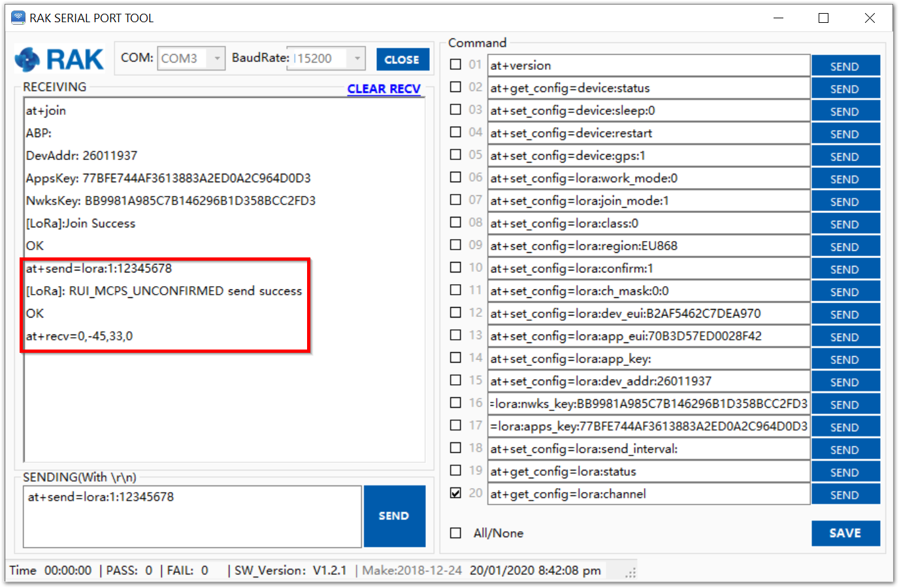Check command 19 lora:status checkbox
899x588 pixels.
(x=455, y=470)
